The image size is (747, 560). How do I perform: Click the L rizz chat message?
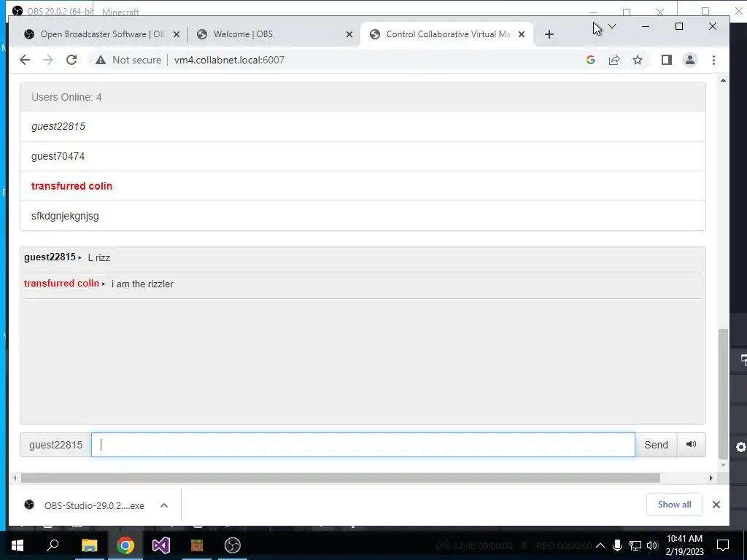point(99,257)
